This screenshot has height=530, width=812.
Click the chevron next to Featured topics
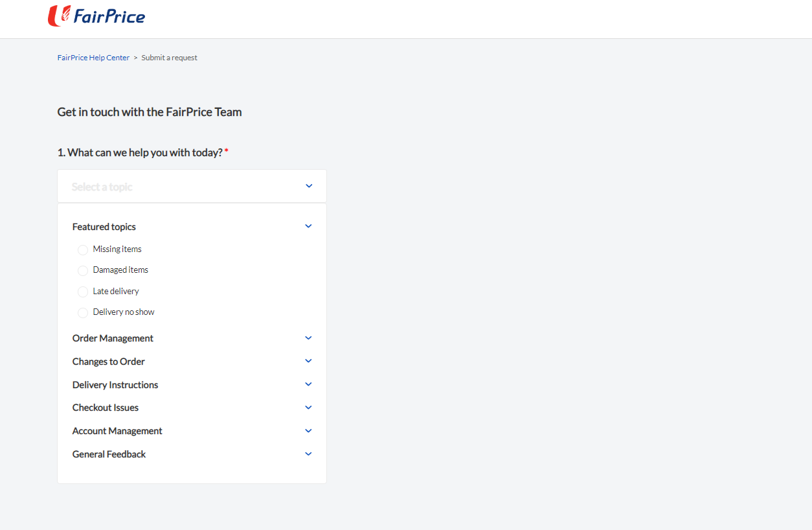(x=308, y=226)
